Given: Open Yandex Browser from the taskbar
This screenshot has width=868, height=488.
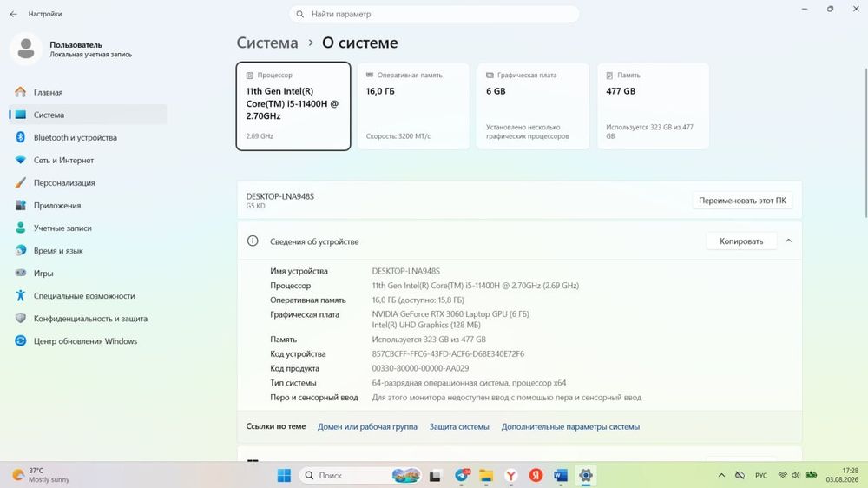Looking at the screenshot, I should (511, 475).
